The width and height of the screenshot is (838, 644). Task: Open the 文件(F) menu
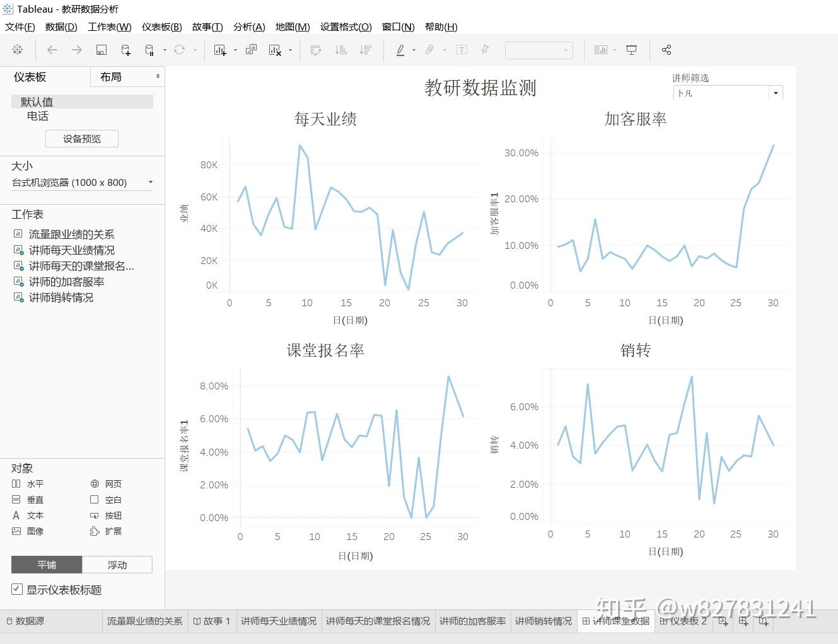point(20,26)
